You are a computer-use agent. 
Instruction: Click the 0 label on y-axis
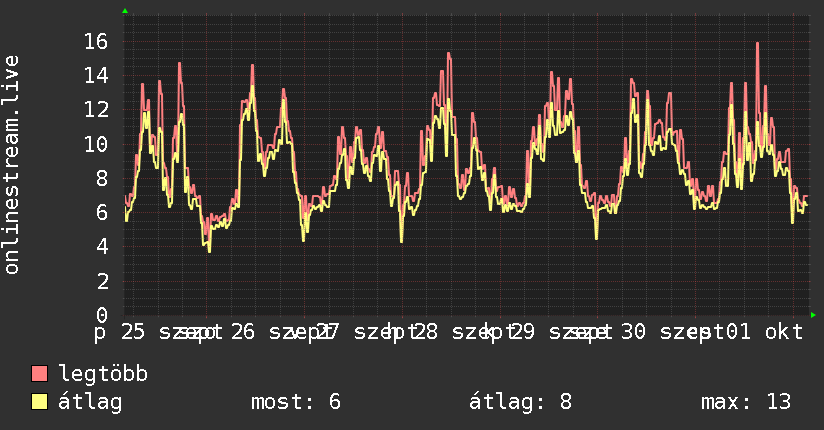pyautogui.click(x=102, y=315)
